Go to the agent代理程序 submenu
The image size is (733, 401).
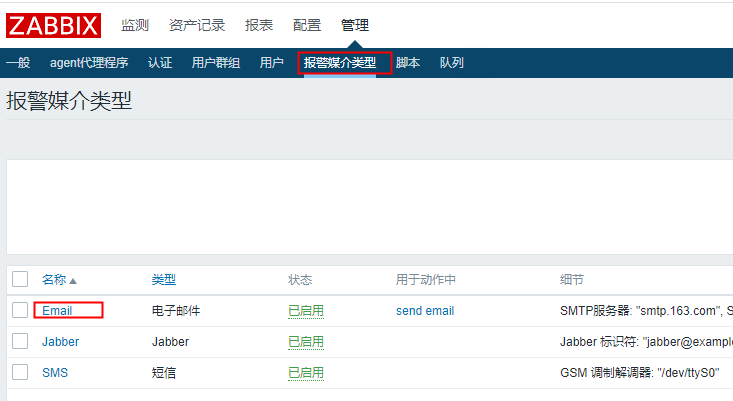tap(89, 63)
